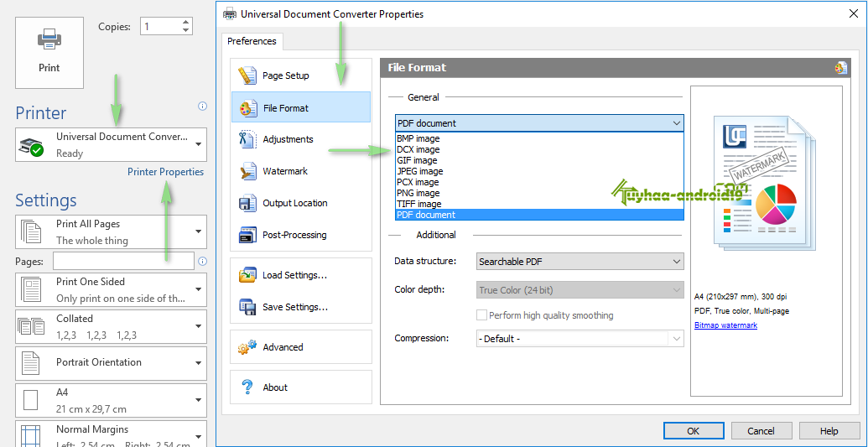Choose PNG image from format list
The height and width of the screenshot is (447, 868).
point(540,193)
